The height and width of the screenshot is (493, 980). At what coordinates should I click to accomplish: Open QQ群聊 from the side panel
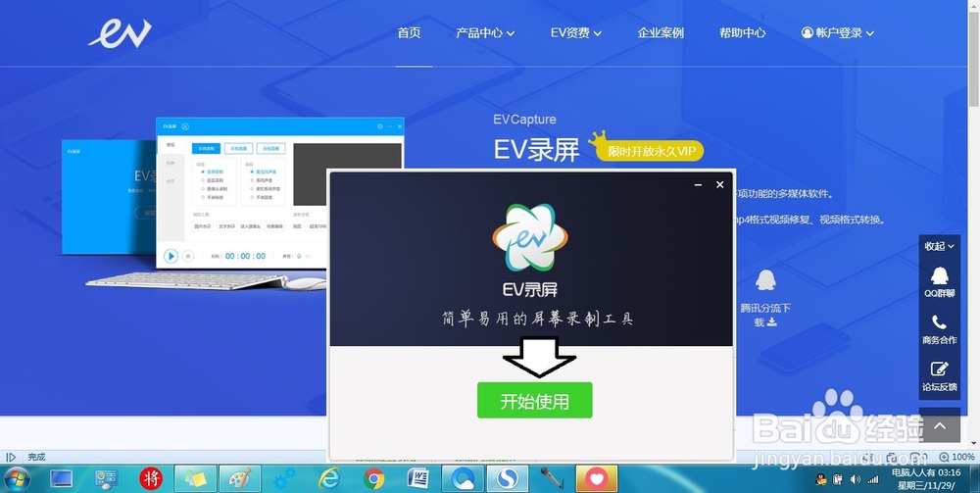tap(940, 282)
